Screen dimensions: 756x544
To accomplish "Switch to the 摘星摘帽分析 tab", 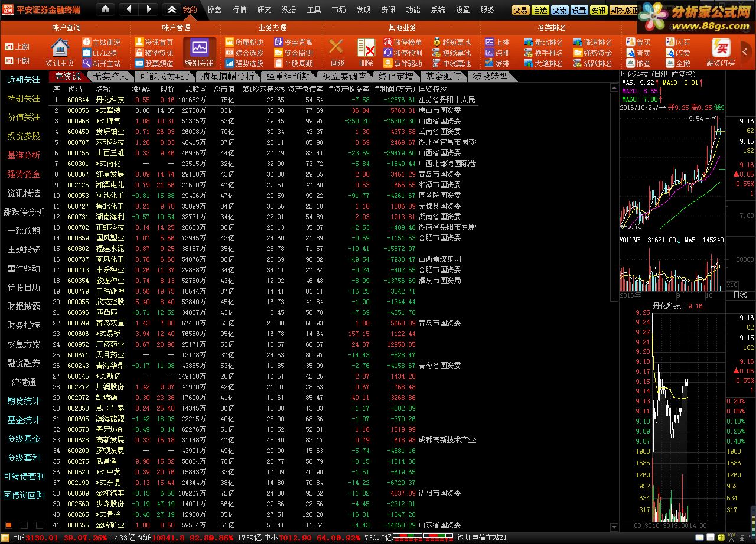I will 227,76.
